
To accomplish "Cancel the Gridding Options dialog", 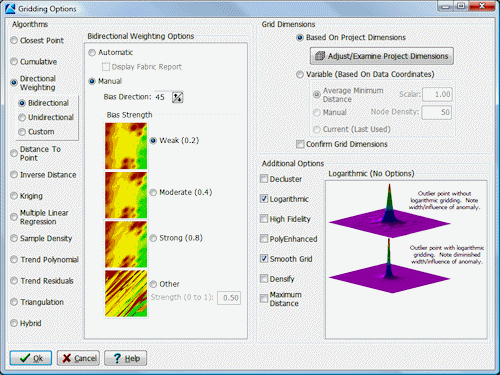I will 78,358.
